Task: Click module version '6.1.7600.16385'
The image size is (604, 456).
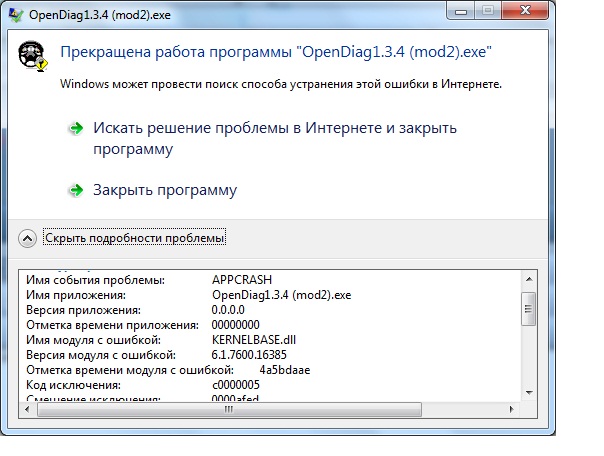Action: click(x=249, y=355)
